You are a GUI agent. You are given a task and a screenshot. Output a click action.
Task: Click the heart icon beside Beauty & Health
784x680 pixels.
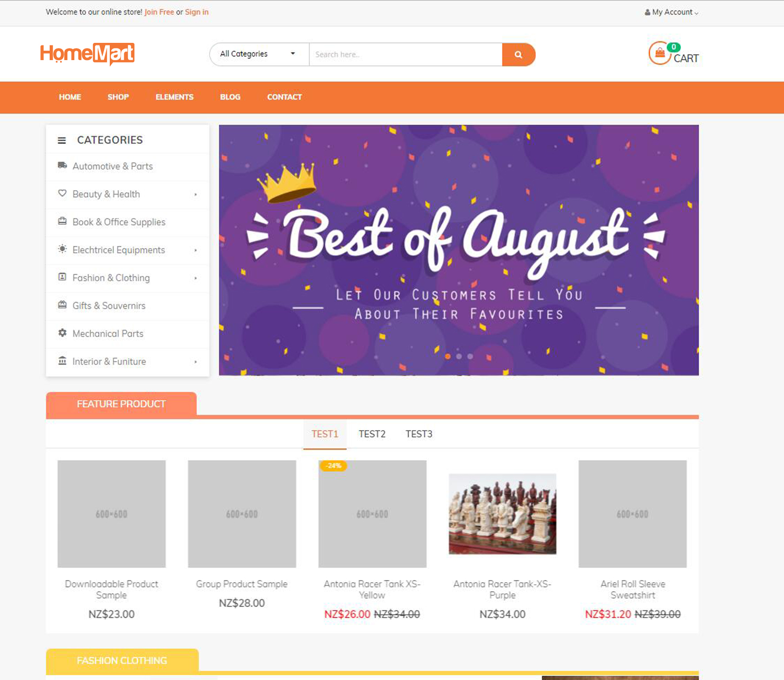pyautogui.click(x=62, y=193)
